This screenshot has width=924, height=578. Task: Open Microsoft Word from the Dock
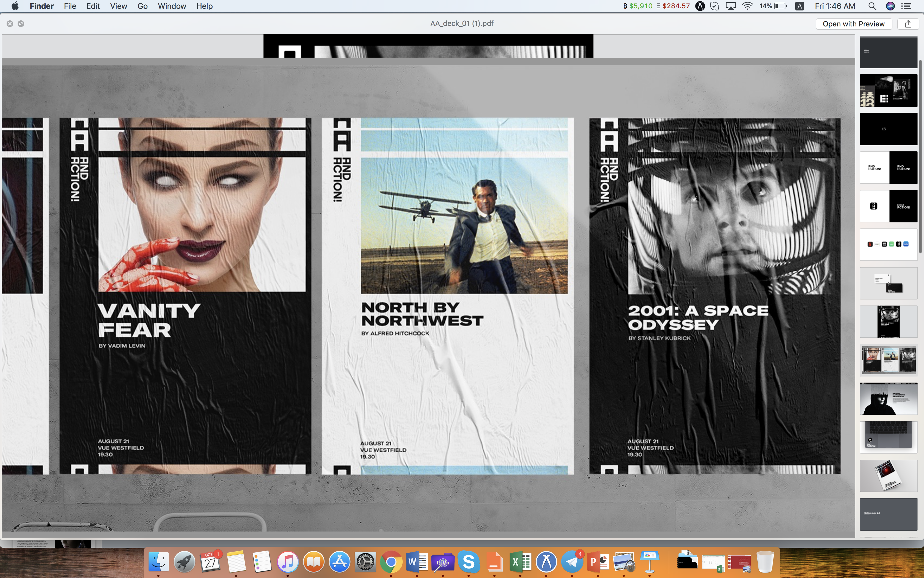[x=417, y=562]
